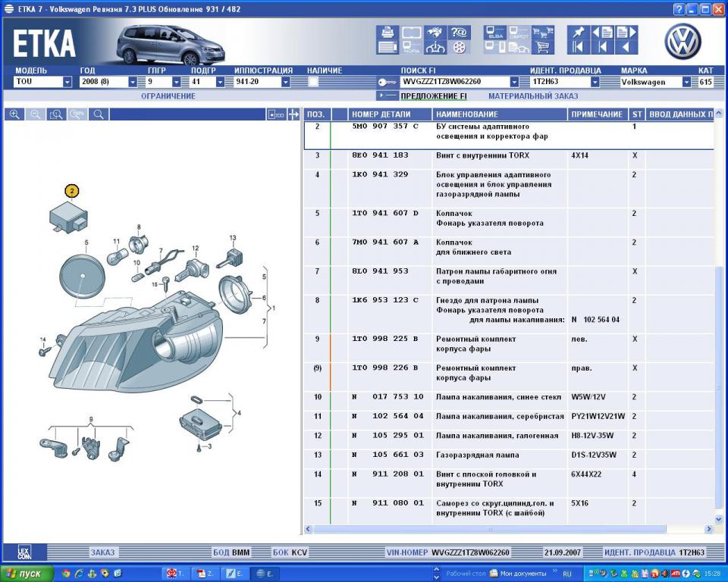728x582 pixels.
Task: Open the single shopping cart icon
Action: pos(543,47)
